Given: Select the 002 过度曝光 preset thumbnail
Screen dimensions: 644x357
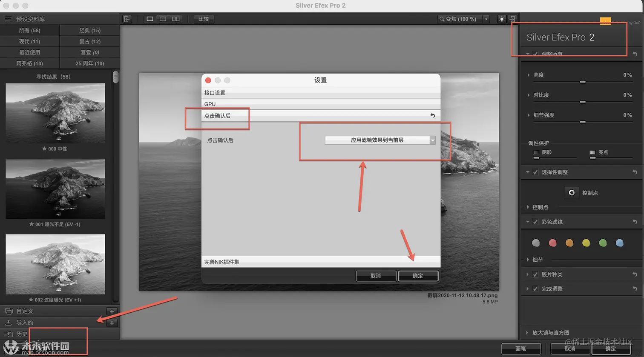Looking at the screenshot, I should [x=55, y=264].
